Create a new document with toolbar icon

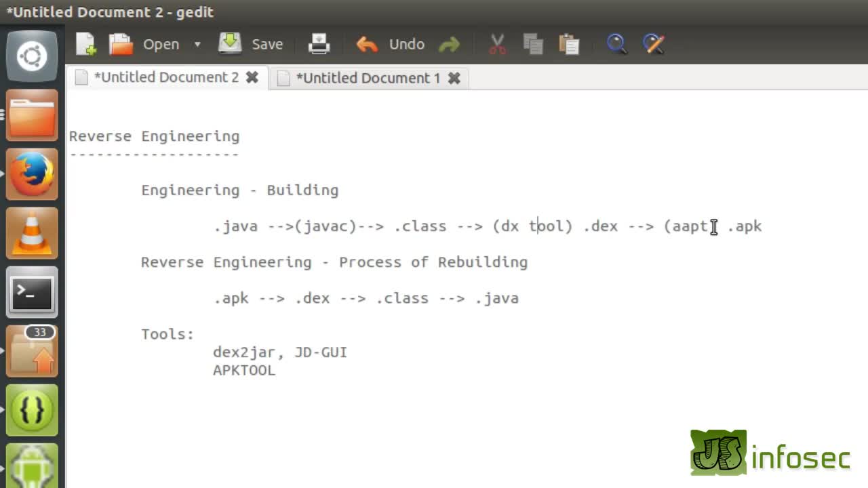pyautogui.click(x=86, y=44)
